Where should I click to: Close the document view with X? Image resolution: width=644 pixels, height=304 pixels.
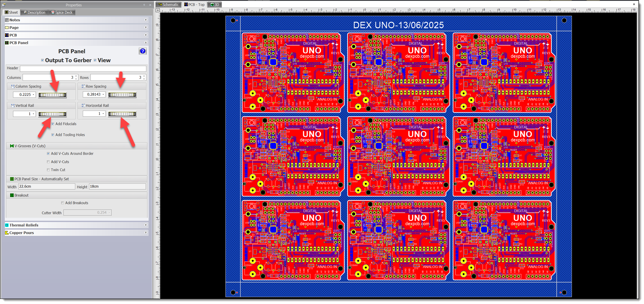pyautogui.click(x=634, y=4)
